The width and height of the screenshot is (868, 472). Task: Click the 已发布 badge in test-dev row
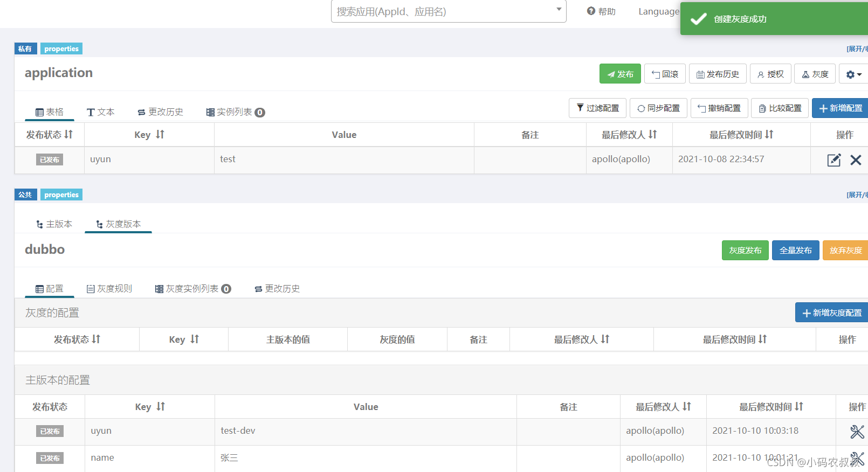50,431
